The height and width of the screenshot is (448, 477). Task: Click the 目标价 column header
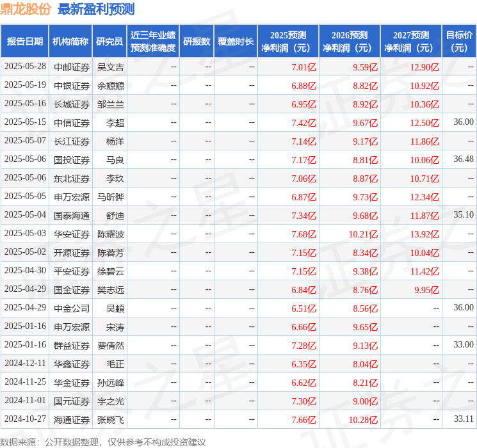coord(459,41)
